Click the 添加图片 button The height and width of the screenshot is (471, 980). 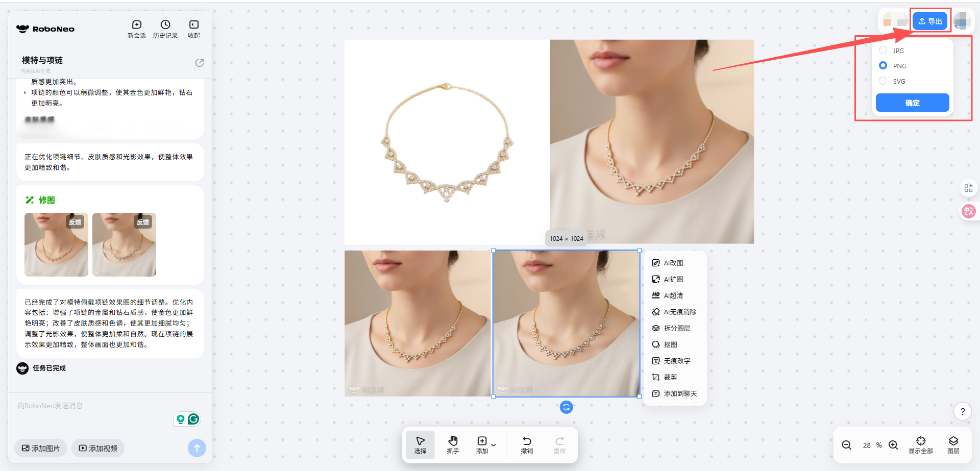[x=41, y=448]
